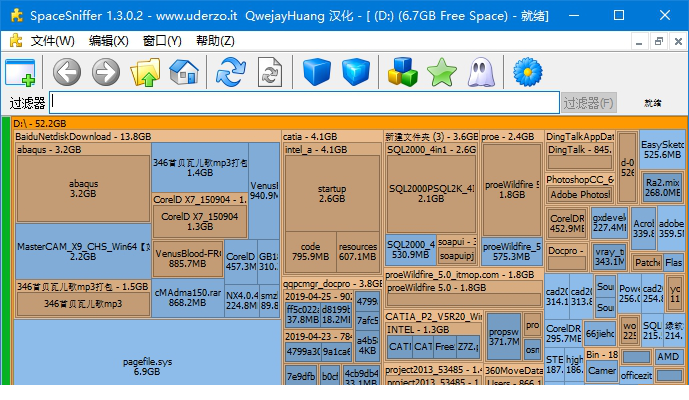Open the 文件(W) menu
Image resolution: width=689 pixels, height=400 pixels.
coord(52,41)
